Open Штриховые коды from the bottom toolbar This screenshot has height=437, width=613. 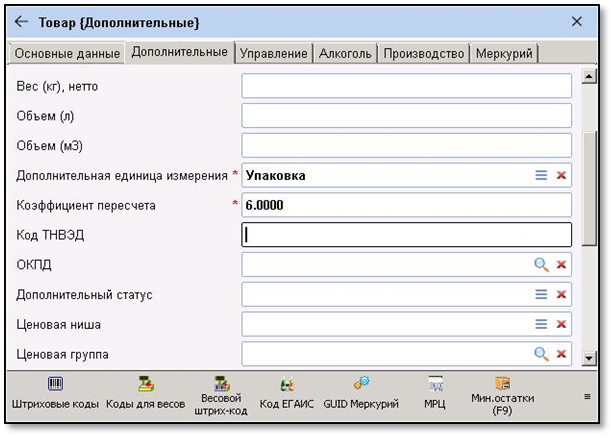click(x=55, y=394)
